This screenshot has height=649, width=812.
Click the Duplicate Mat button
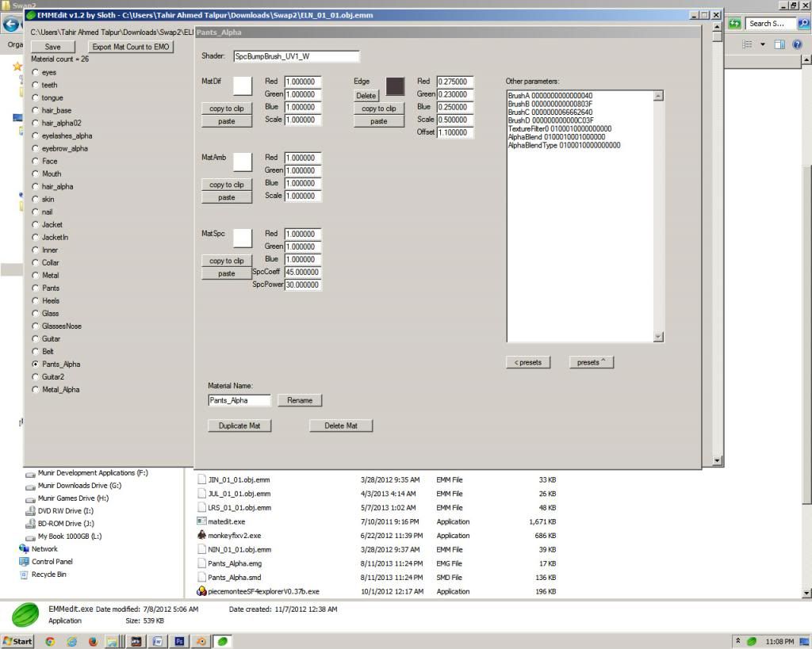(239, 426)
